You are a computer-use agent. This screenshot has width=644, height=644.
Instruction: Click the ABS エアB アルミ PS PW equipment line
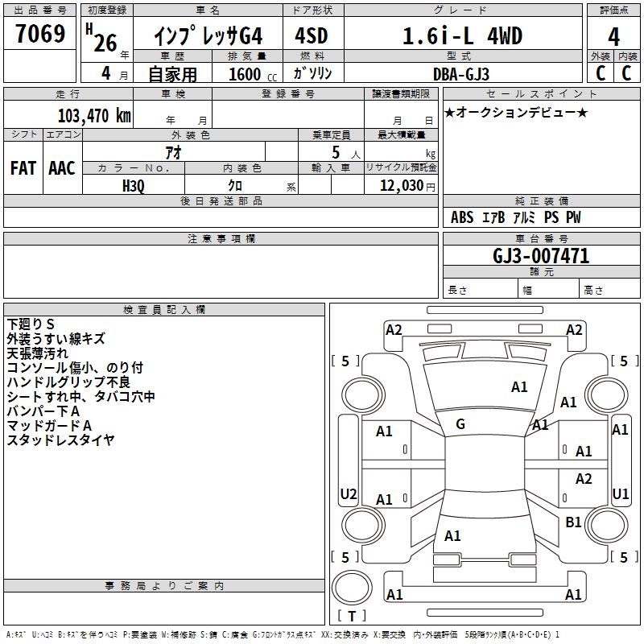point(515,217)
